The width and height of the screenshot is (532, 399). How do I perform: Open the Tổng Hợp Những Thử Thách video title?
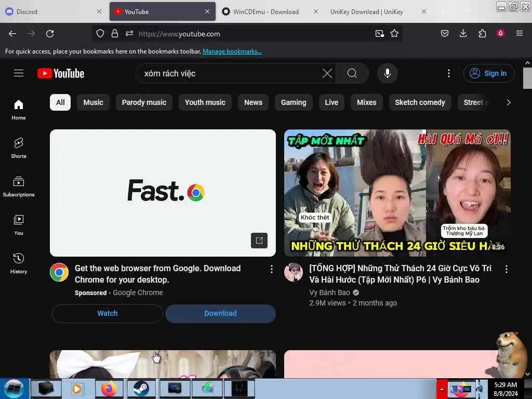pos(401,274)
